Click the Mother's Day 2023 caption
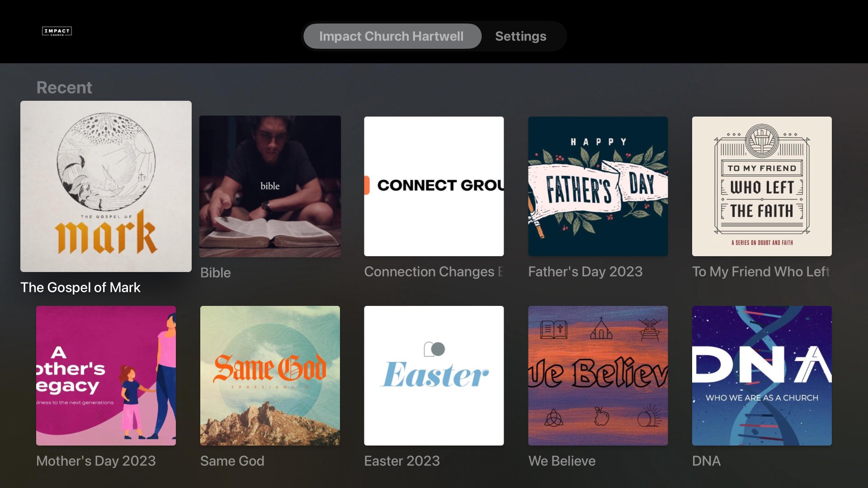Screen dimensions: 868x488 pos(96,461)
